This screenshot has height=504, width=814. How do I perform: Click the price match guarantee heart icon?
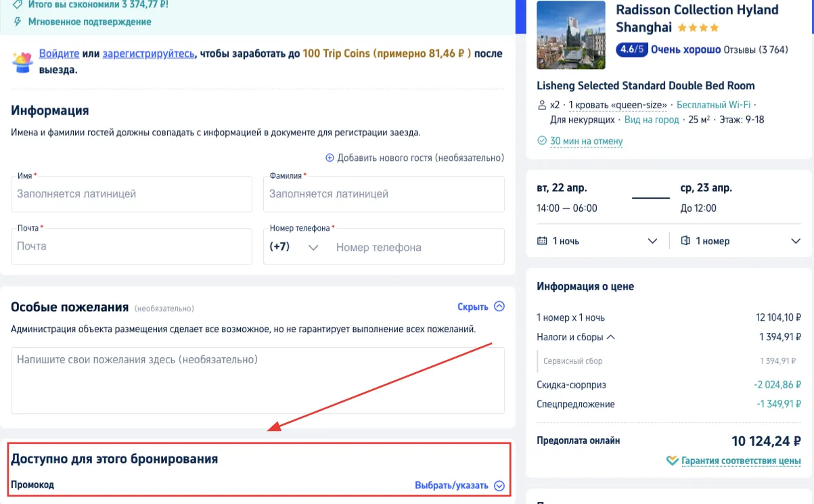[672, 461]
